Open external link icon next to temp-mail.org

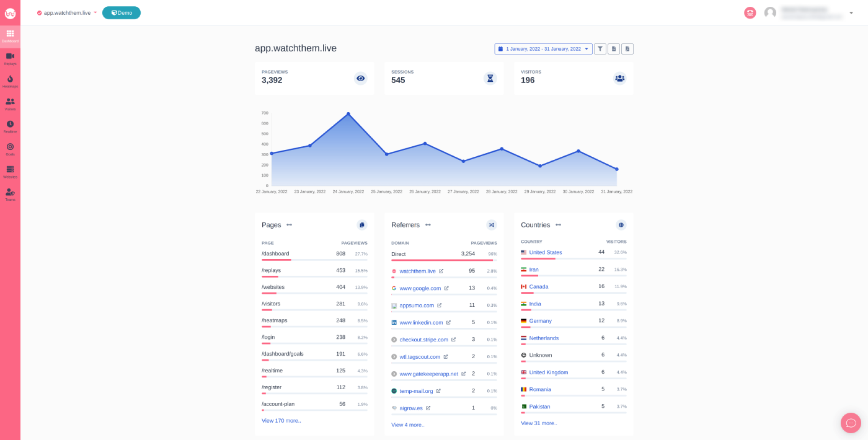(x=438, y=391)
